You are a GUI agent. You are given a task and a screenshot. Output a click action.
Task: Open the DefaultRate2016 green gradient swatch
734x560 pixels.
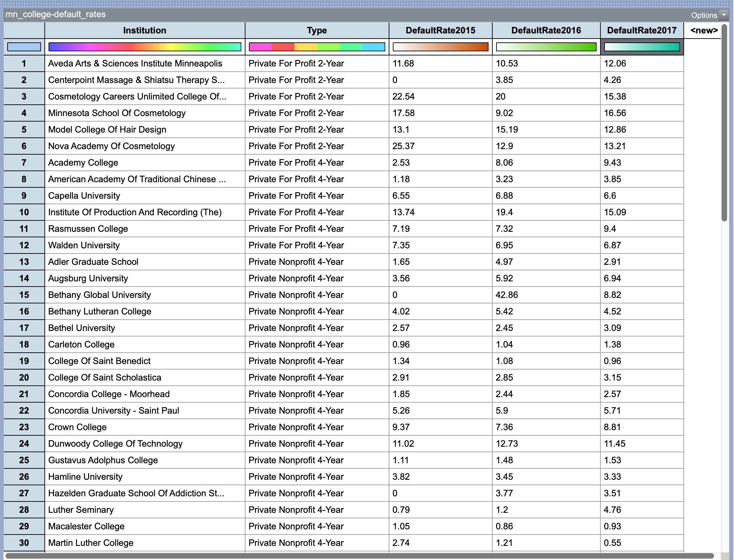pyautogui.click(x=546, y=46)
